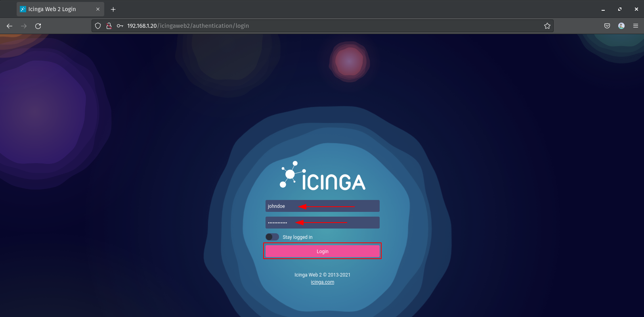The width and height of the screenshot is (644, 317).
Task: Click the forward navigation arrow
Action: (x=24, y=26)
